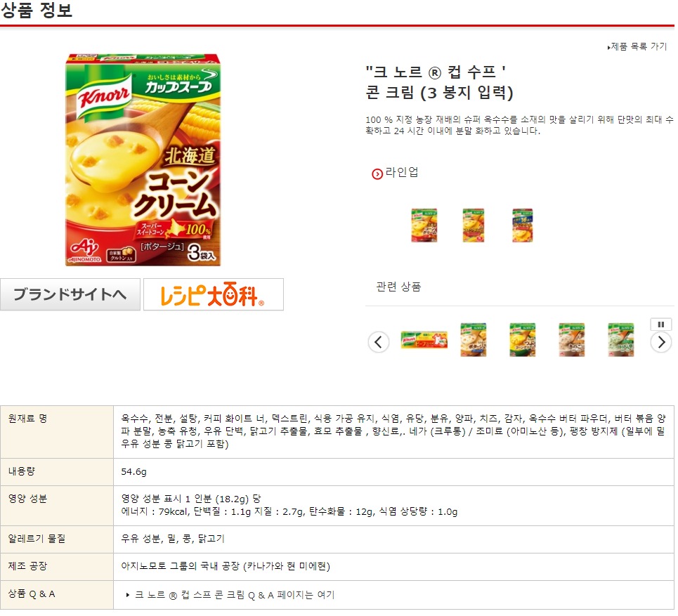Select second lineup product thumbnail
678x616 pixels.
[x=474, y=226]
